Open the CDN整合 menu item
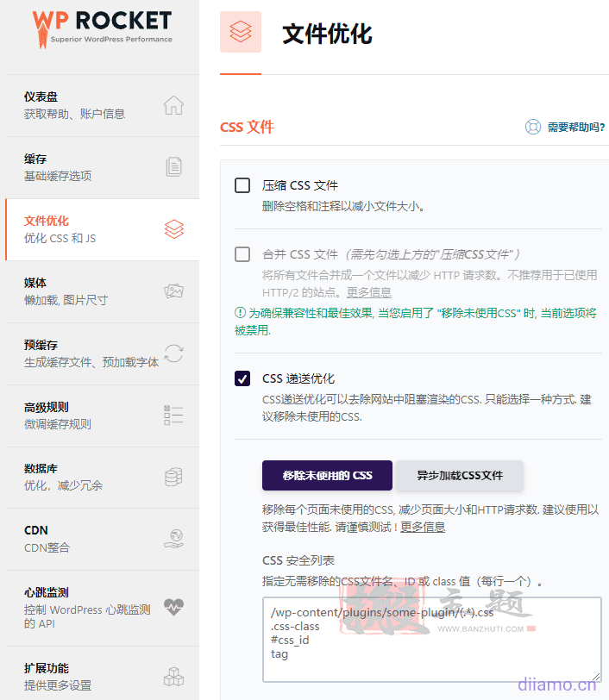 click(x=103, y=539)
